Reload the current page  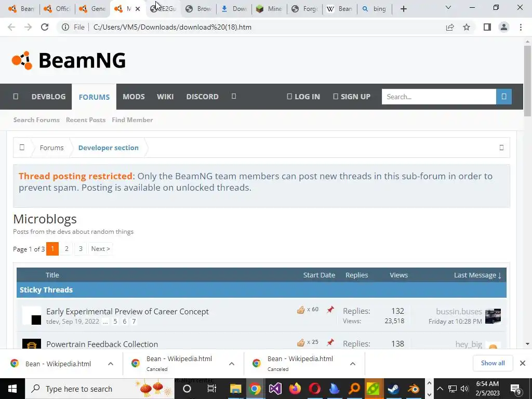45,27
